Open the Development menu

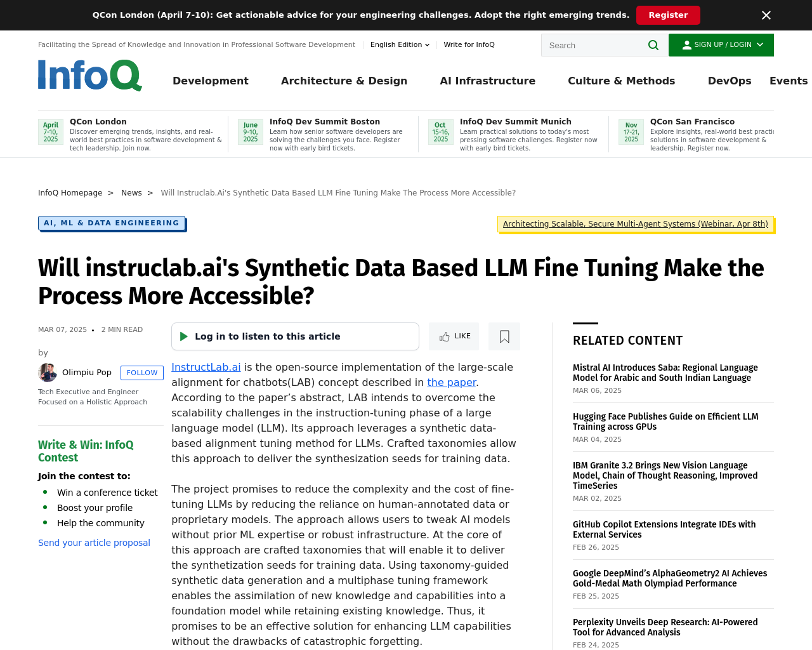tap(211, 81)
